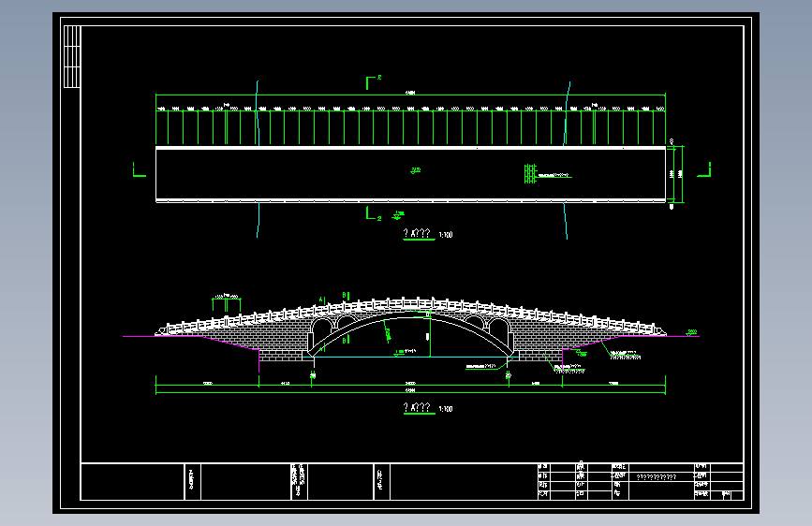Click the drawing title '?1?????????' in the title block

[x=657, y=477]
